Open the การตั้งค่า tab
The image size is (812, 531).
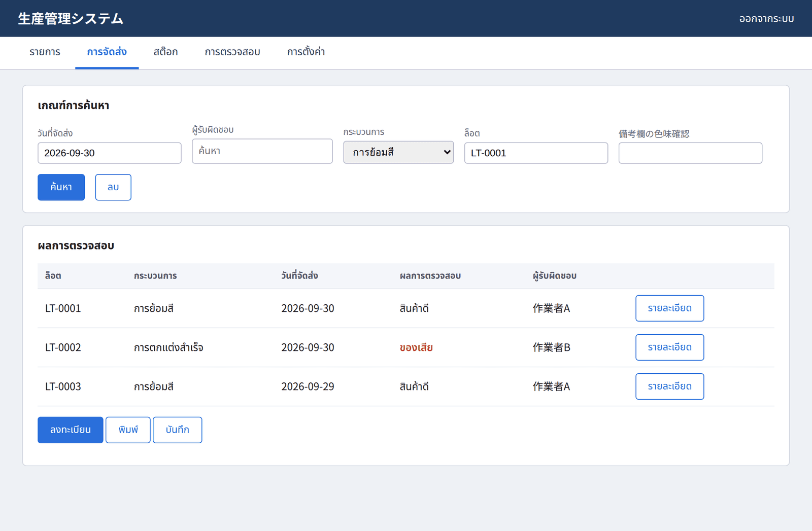[306, 52]
